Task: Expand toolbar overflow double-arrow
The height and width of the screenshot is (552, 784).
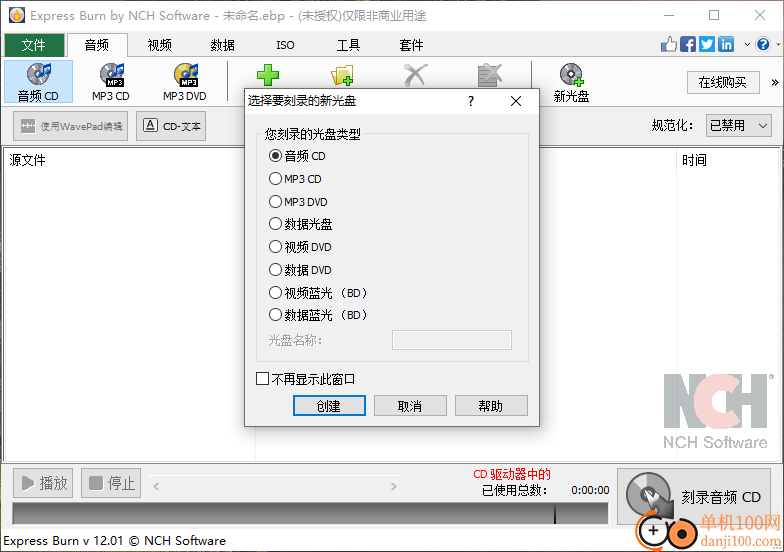Action: point(774,82)
